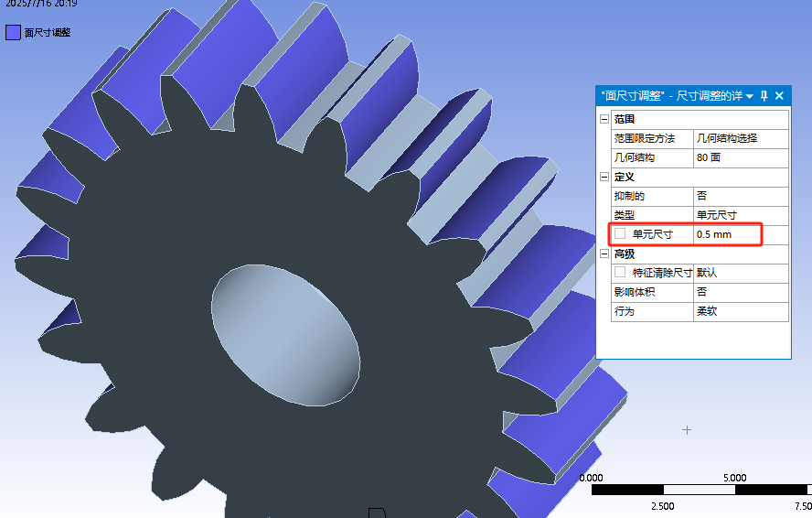Pin the details panel with pushpin icon
The width and height of the screenshot is (812, 518).
click(x=764, y=95)
